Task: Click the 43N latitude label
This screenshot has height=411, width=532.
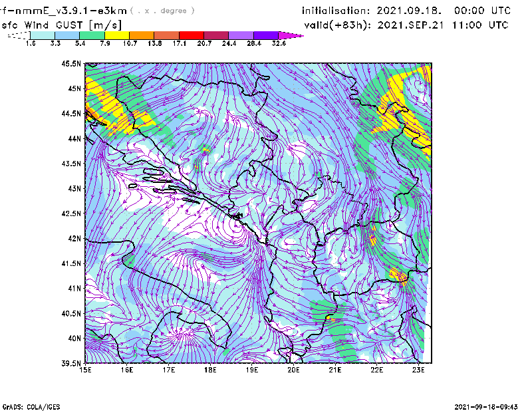Action: pyautogui.click(x=74, y=188)
